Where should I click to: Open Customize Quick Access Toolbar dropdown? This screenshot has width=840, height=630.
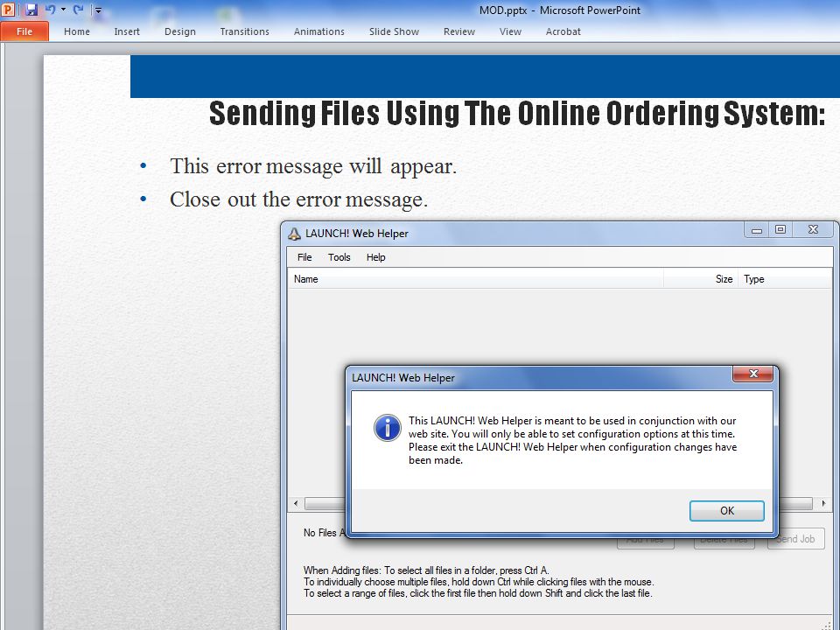click(x=98, y=10)
